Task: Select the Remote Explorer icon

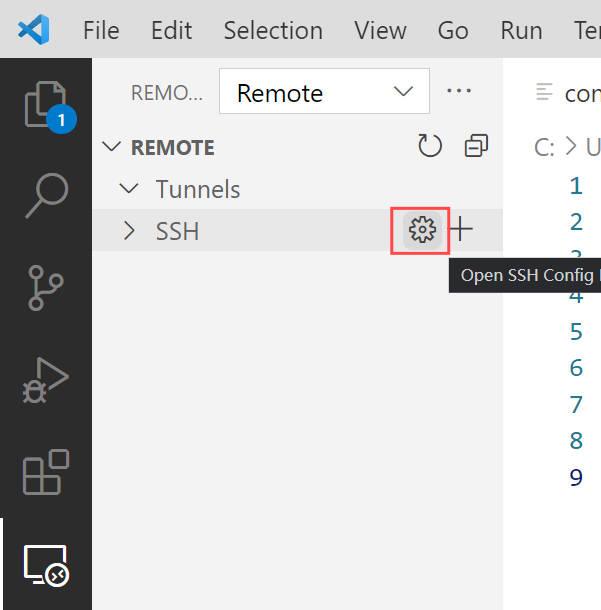Action: coord(46,565)
